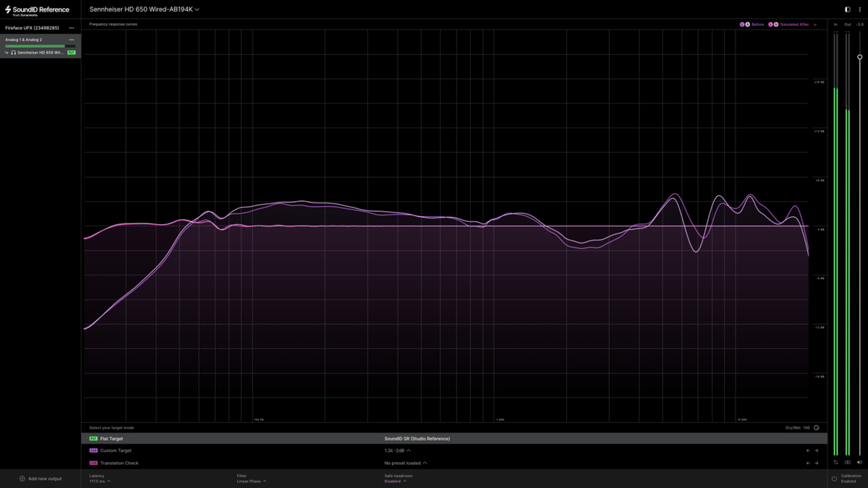Open the Analog 1 & Analog 2 options menu

point(72,40)
